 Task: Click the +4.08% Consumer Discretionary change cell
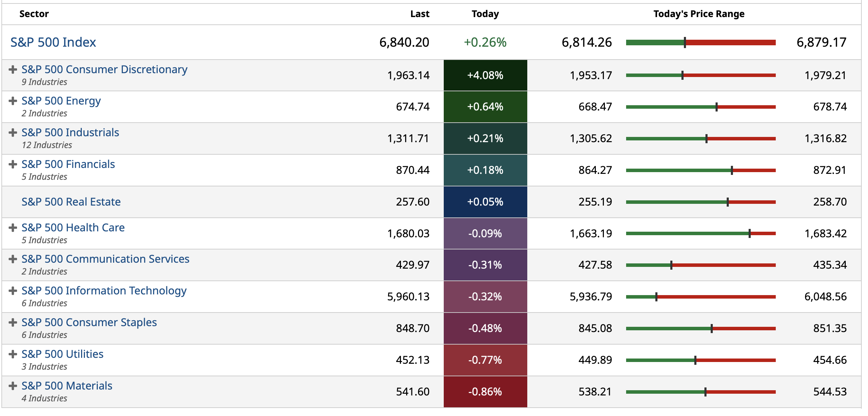485,76
